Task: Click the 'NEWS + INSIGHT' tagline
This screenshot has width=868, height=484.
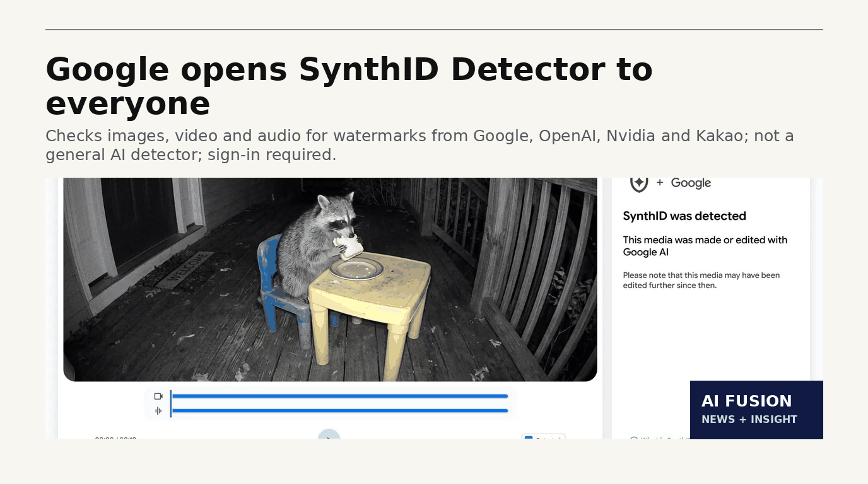Action: (749, 419)
